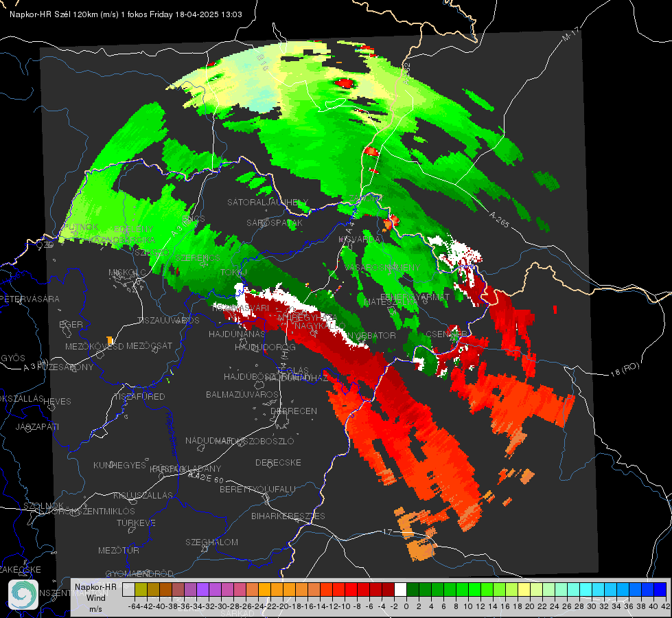The width and height of the screenshot is (672, 618).
Task: Select the TISZAVASVÁRI label
Action: pyautogui.click(x=240, y=308)
